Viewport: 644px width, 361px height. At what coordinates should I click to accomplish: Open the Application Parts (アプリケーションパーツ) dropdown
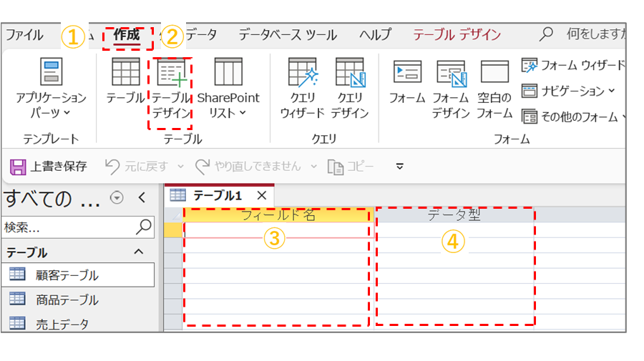tap(51, 89)
